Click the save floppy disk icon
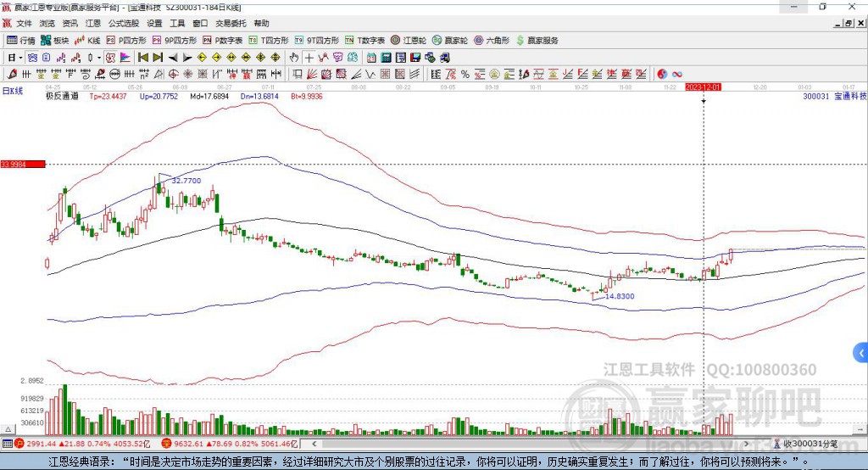 (415, 58)
